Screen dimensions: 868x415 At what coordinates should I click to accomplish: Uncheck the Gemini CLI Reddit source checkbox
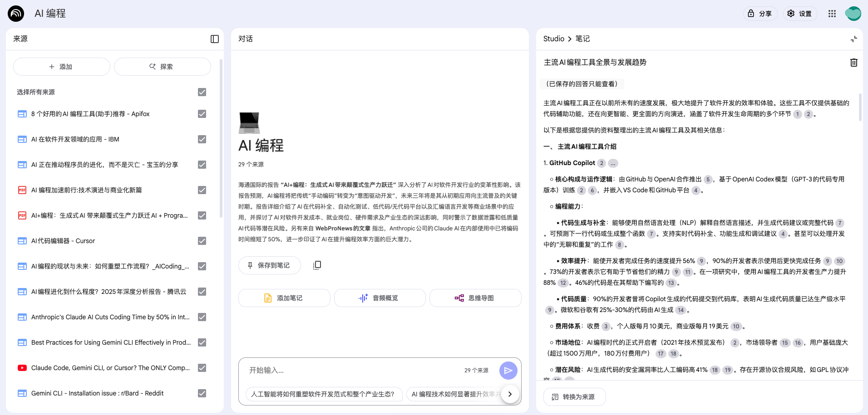[x=202, y=393]
